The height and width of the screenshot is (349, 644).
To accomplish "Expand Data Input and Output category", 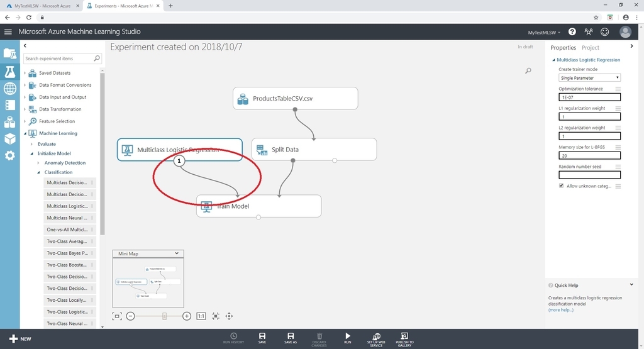I will pos(25,97).
